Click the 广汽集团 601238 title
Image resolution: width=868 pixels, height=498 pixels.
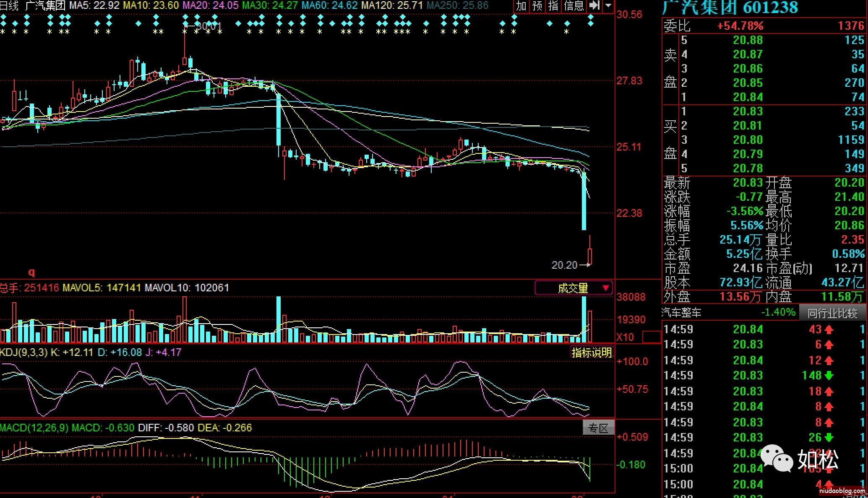pyautogui.click(x=730, y=7)
